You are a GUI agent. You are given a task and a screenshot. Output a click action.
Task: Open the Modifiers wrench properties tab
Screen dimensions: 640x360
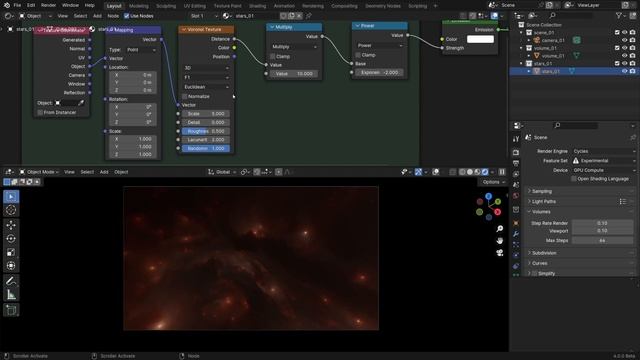tap(516, 234)
